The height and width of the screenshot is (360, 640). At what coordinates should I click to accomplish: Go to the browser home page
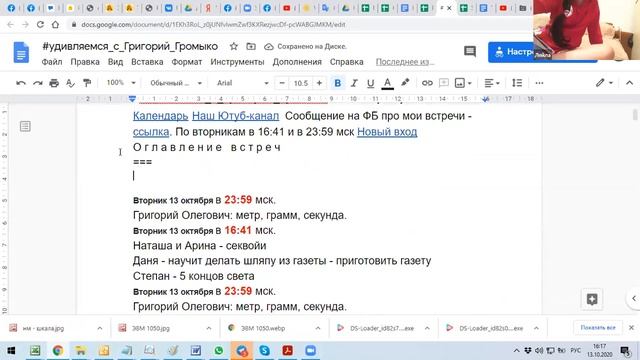[55, 24]
